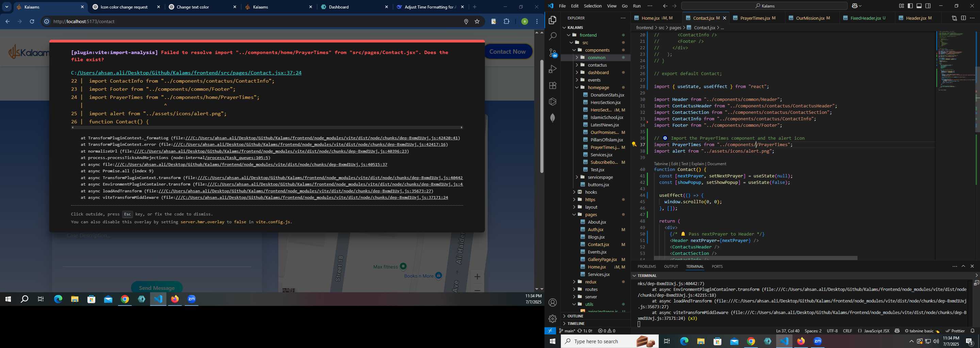Switch to the Dashboard browser tab
980x348 pixels.
(x=339, y=7)
